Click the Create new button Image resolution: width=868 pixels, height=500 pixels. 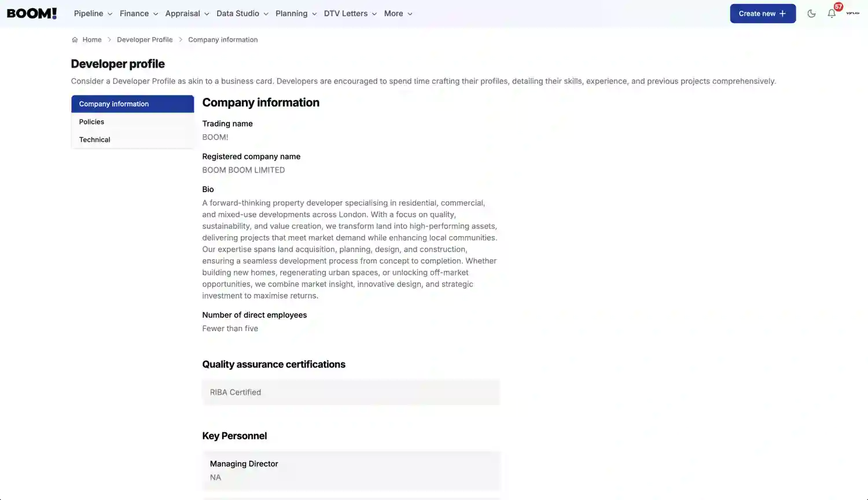click(x=763, y=13)
